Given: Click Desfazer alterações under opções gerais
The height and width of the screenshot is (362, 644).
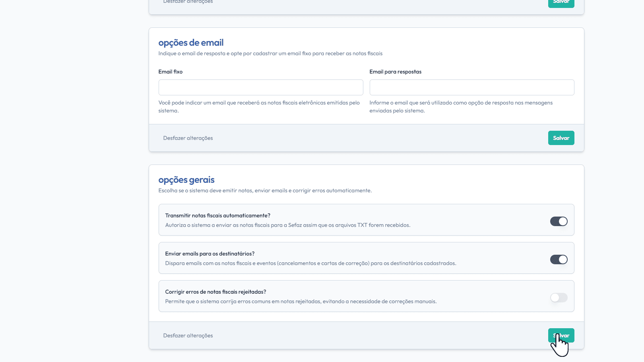Looking at the screenshot, I should tap(188, 335).
